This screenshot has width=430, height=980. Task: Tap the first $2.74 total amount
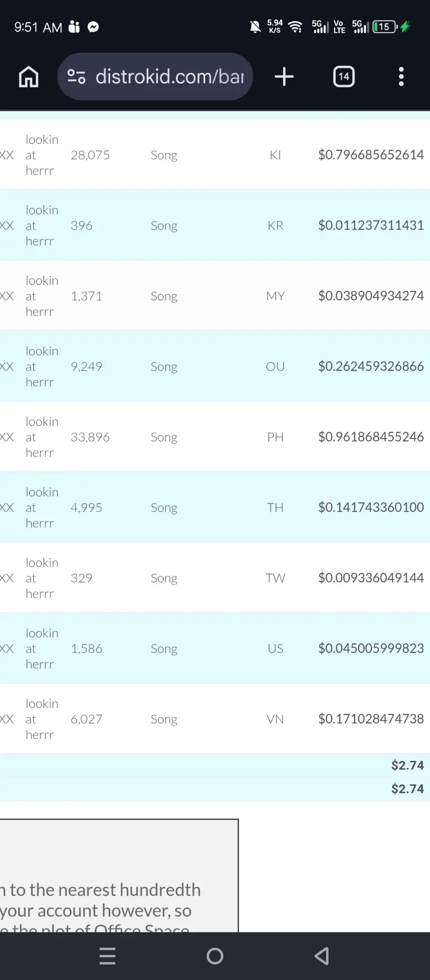(408, 765)
